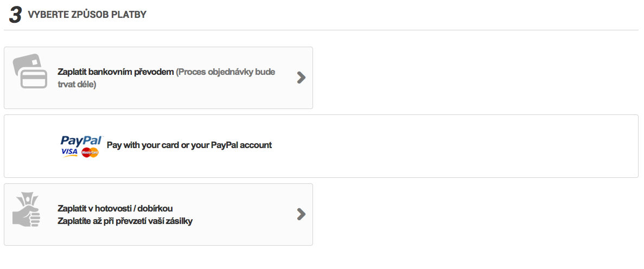The image size is (644, 269).
Task: Expand cash on delivery option via its chevron
Action: coord(301,214)
